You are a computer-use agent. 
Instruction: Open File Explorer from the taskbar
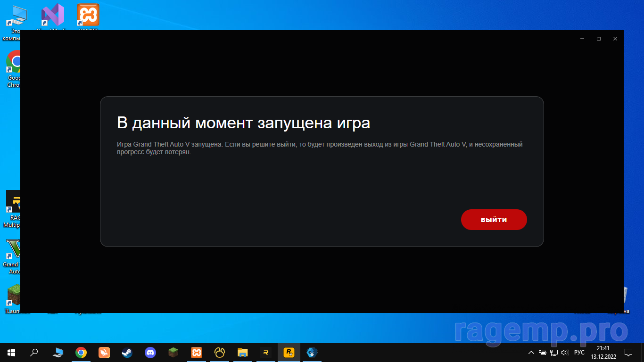(243, 352)
